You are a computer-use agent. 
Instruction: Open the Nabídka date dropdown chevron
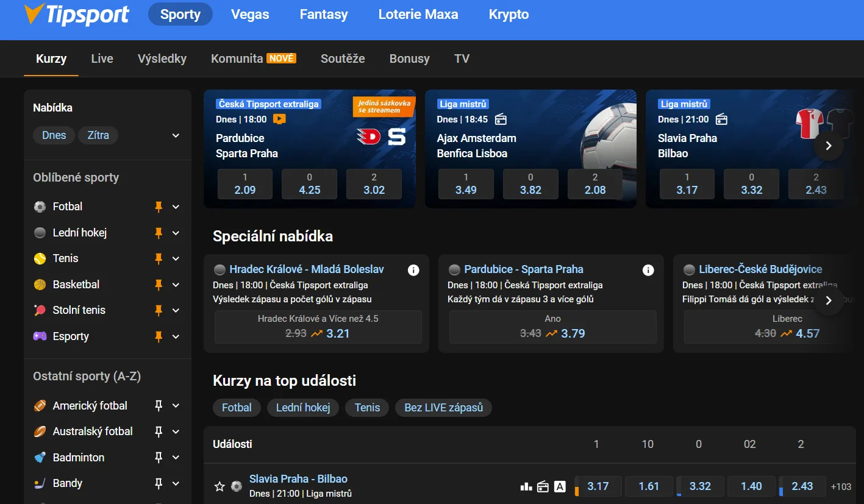pyautogui.click(x=176, y=135)
